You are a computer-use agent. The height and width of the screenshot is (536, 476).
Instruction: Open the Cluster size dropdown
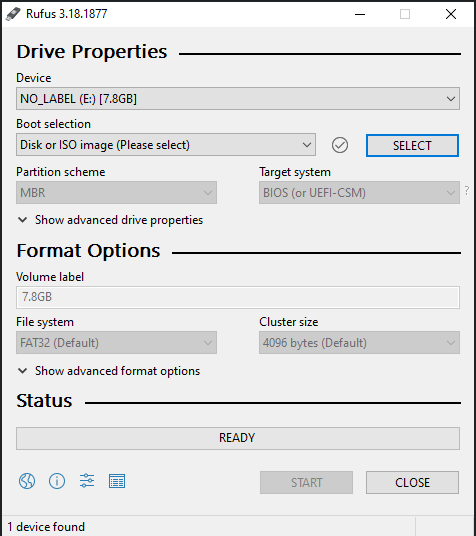(x=359, y=343)
